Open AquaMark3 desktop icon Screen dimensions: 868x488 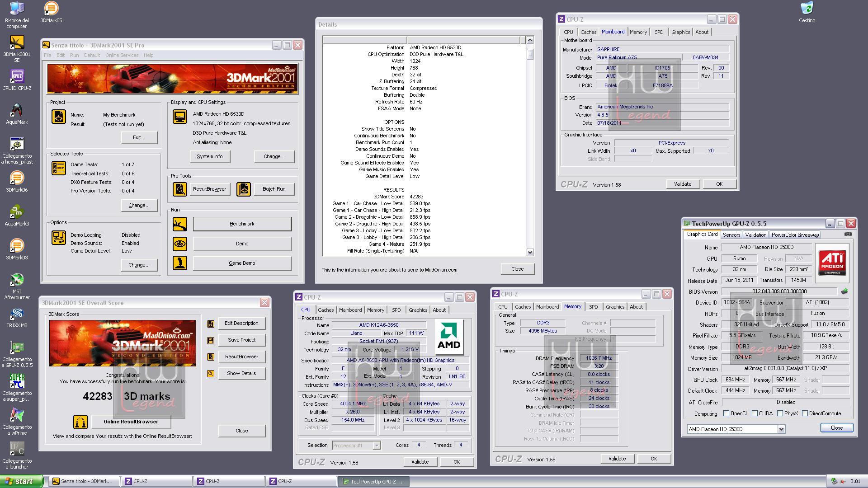[x=17, y=216]
